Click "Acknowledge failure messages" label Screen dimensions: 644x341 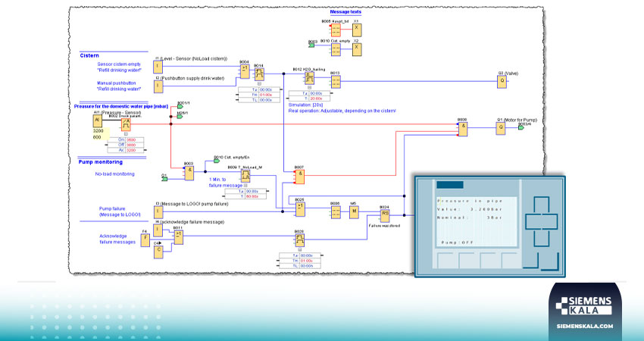117,239
